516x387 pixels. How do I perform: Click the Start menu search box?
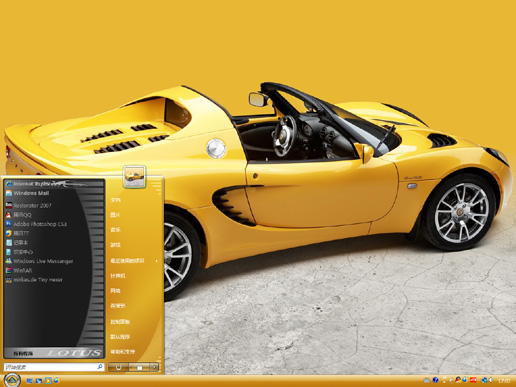54,367
